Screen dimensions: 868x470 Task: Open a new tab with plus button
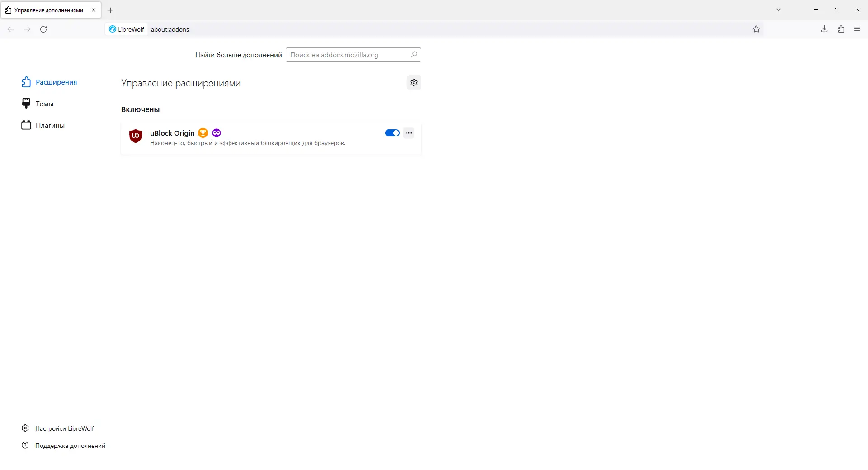[x=111, y=10]
